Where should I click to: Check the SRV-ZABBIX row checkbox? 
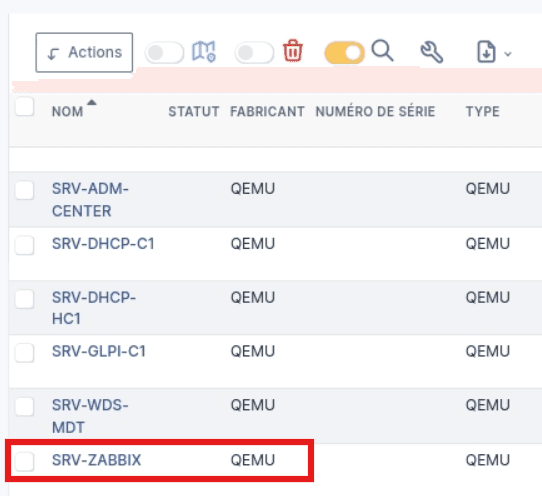[25, 461]
